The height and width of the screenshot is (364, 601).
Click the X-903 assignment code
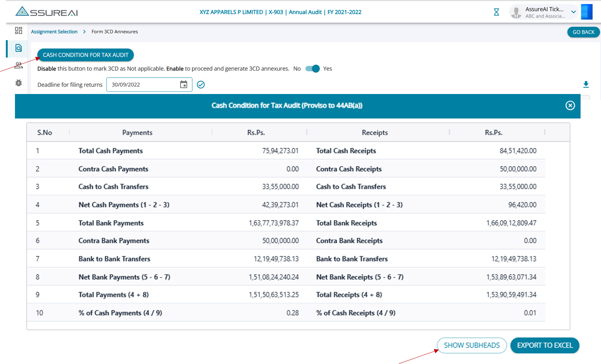276,12
